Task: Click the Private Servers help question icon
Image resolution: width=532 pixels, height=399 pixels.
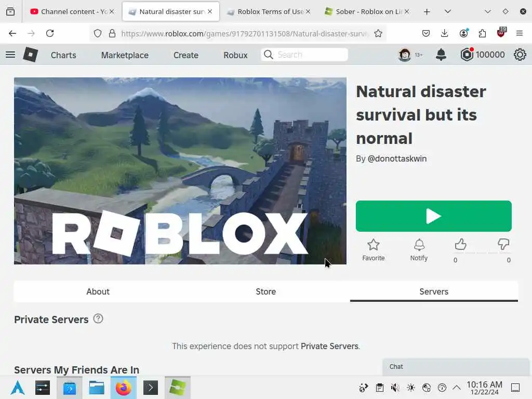Action: click(x=98, y=318)
